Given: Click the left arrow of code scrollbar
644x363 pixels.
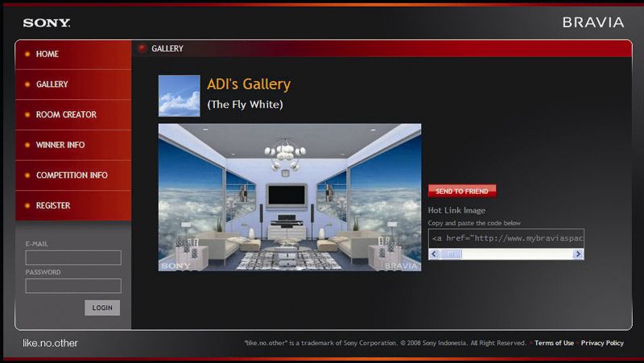Looking at the screenshot, I should coord(434,254).
